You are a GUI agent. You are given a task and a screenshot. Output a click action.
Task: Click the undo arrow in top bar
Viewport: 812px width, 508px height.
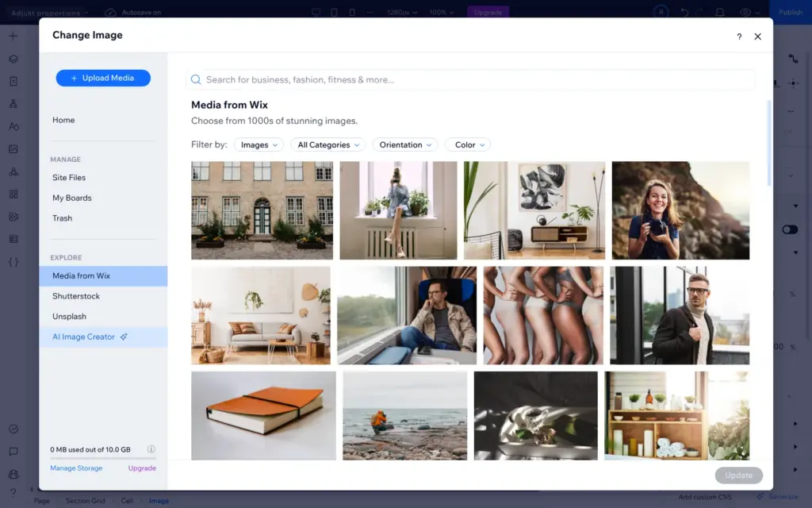[x=684, y=12]
